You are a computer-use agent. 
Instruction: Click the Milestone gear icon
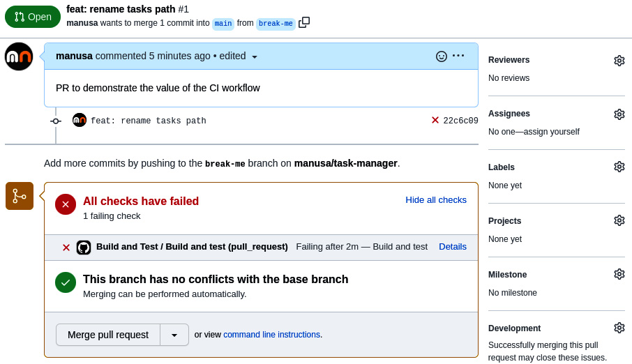click(x=619, y=274)
